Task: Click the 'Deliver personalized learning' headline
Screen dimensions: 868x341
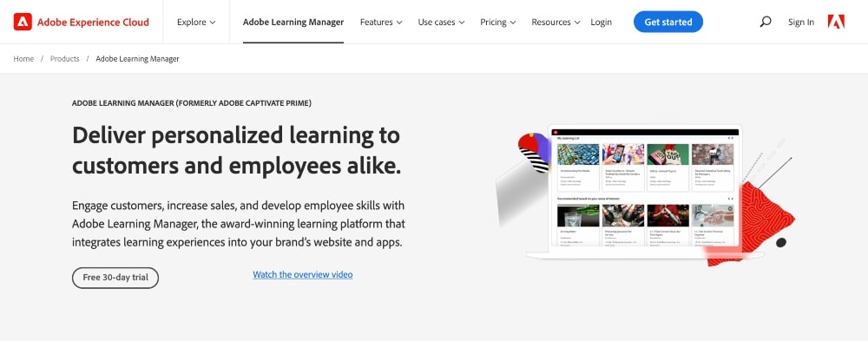Action: point(237,151)
